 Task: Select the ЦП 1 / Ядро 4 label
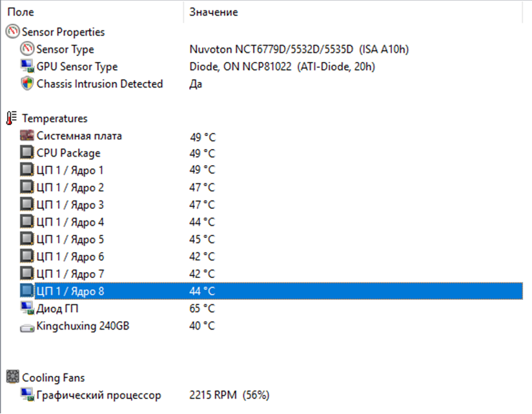pyautogui.click(x=70, y=222)
